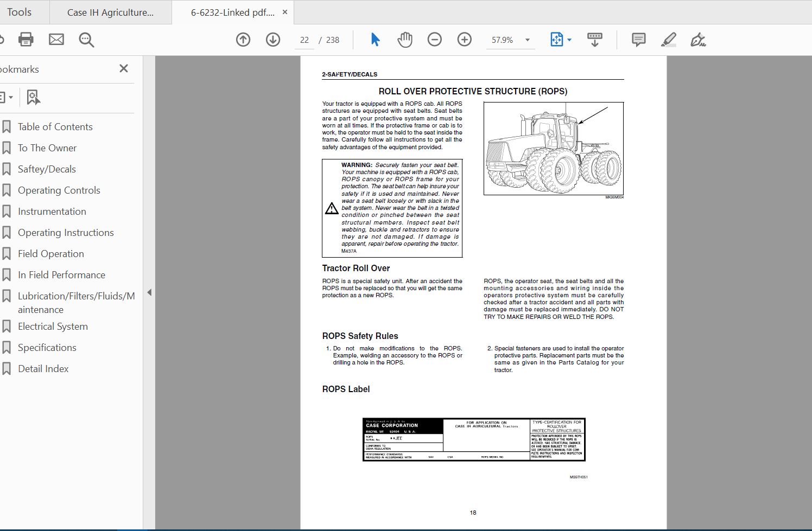This screenshot has height=531, width=812.
Task: Open the Sign document tool
Action: tap(698, 40)
